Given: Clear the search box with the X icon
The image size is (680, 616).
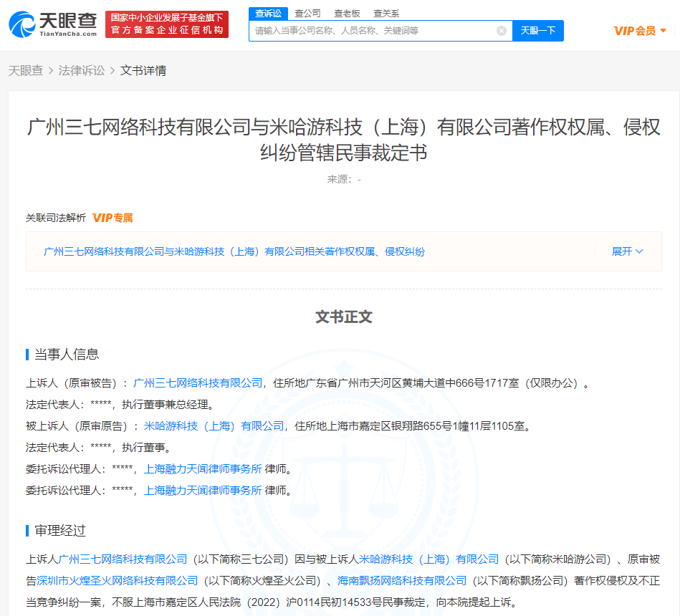Looking at the screenshot, I should coord(502,31).
